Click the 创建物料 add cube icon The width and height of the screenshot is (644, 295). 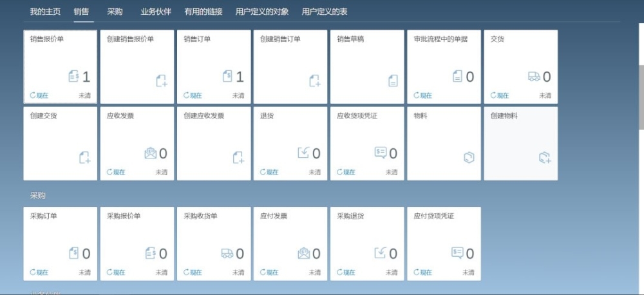click(x=545, y=157)
